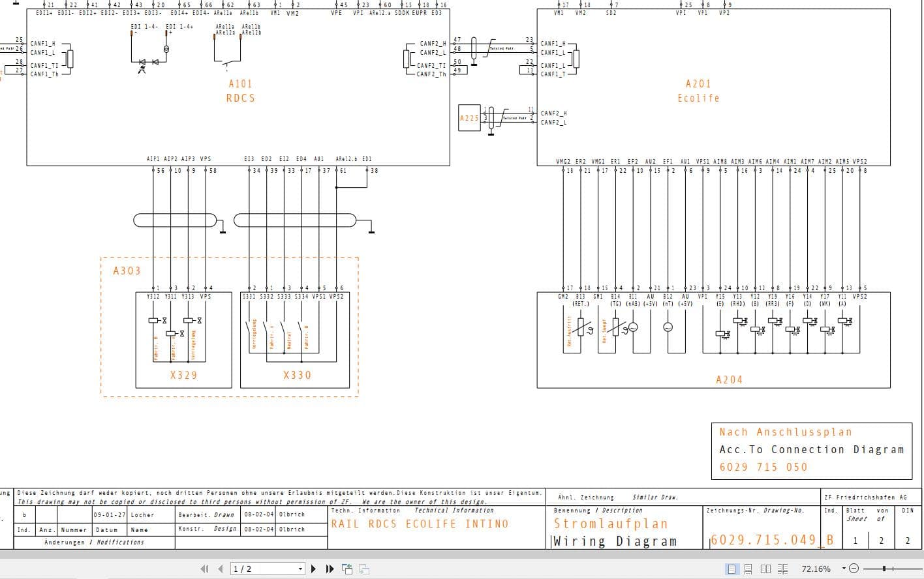
Task: Open the page number dropdown
Action: click(x=300, y=569)
